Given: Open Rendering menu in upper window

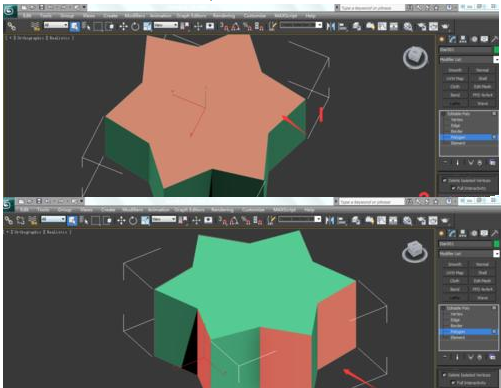Looking at the screenshot, I should [224, 16].
